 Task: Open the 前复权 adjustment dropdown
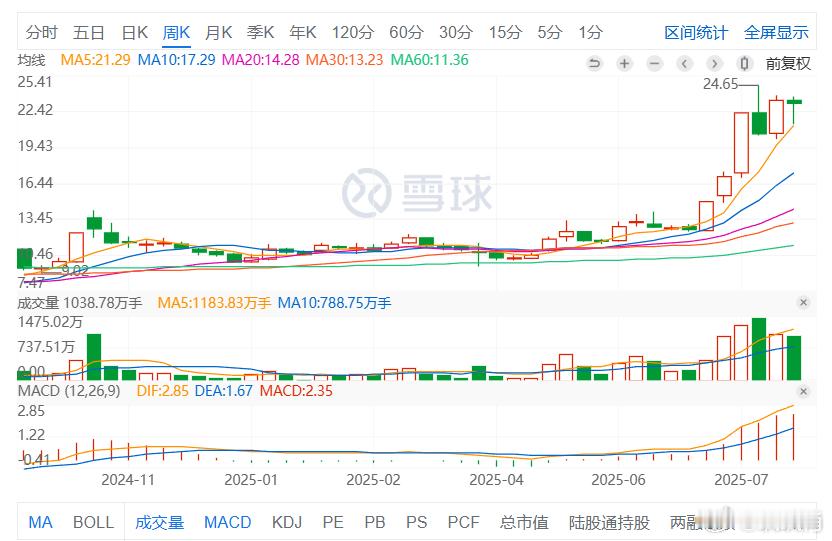(788, 64)
